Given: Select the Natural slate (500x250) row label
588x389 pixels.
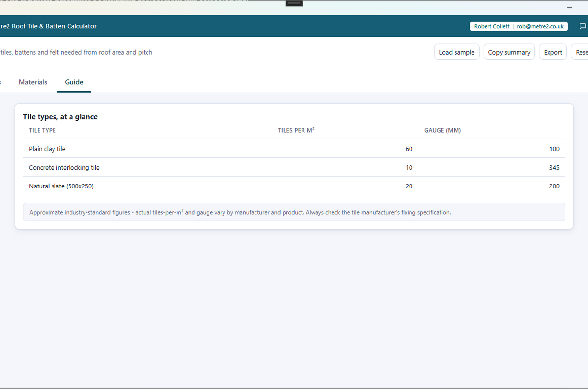Looking at the screenshot, I should [x=61, y=186].
